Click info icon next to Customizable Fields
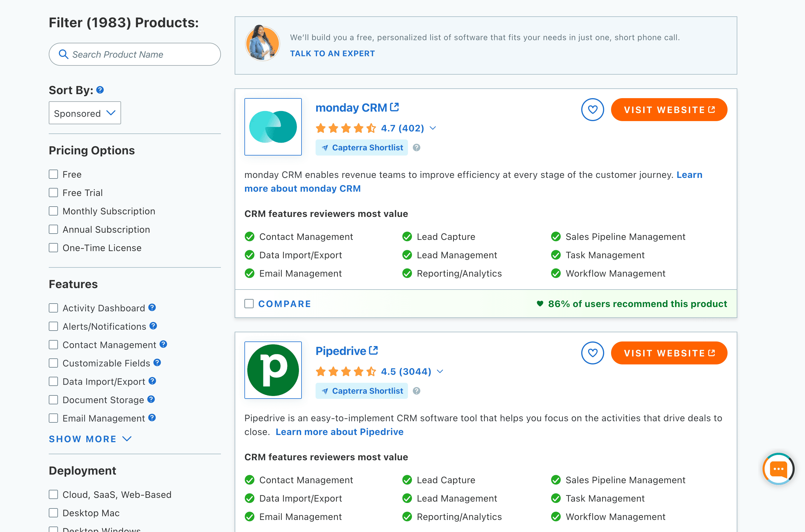 coord(157,362)
